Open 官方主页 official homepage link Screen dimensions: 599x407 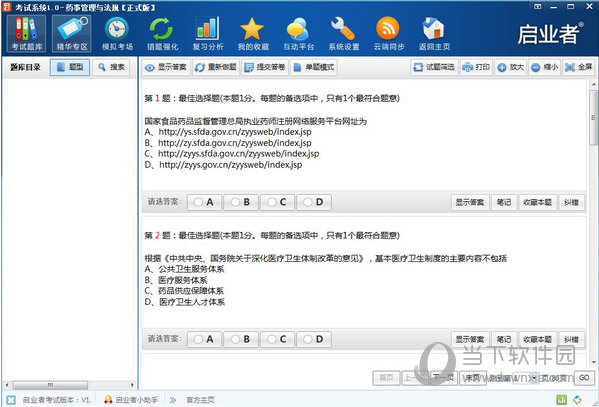(x=200, y=400)
